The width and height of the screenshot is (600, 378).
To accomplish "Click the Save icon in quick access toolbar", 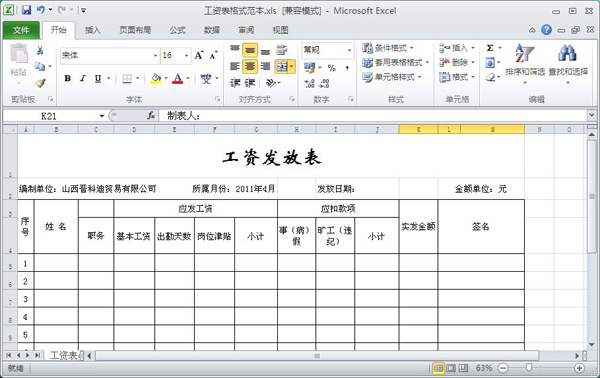I will tap(26, 10).
